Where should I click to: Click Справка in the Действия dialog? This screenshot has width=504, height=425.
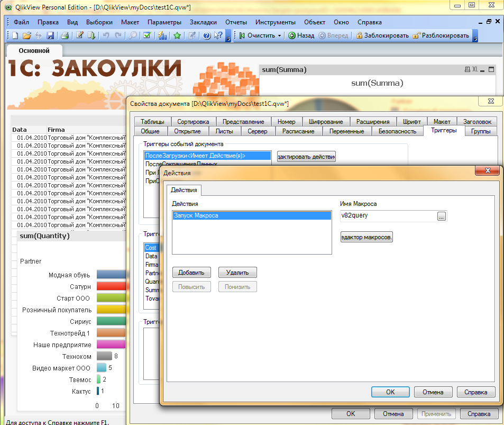tap(476, 392)
